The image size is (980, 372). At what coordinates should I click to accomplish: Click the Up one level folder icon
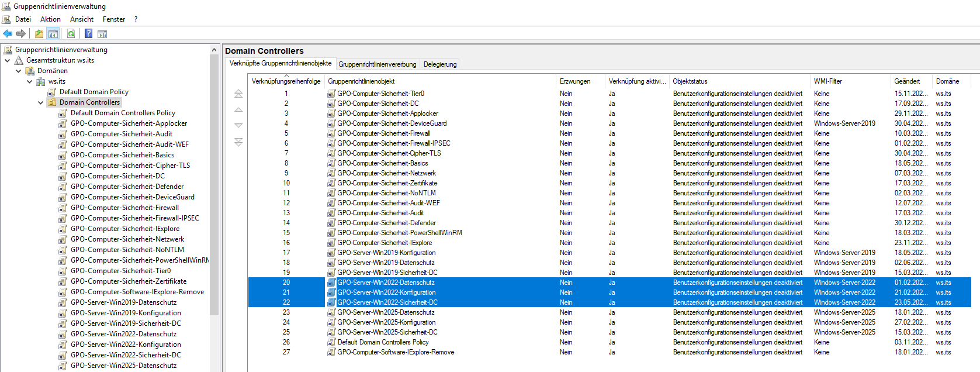pos(39,34)
